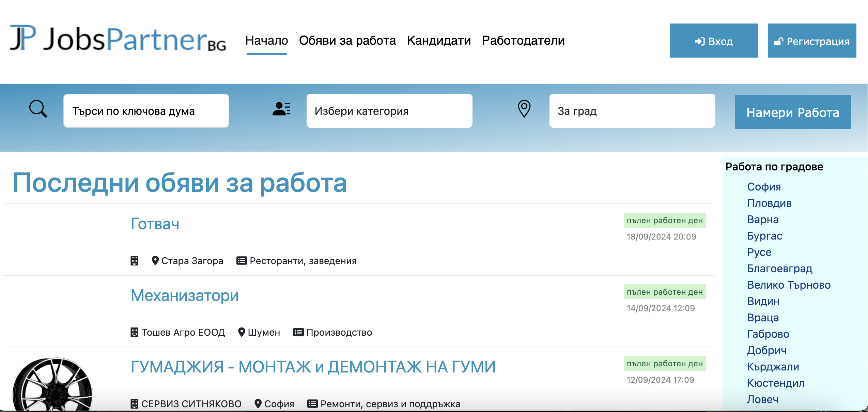The image size is (868, 412).
Task: Select Русе in the cities list
Action: 759,252
